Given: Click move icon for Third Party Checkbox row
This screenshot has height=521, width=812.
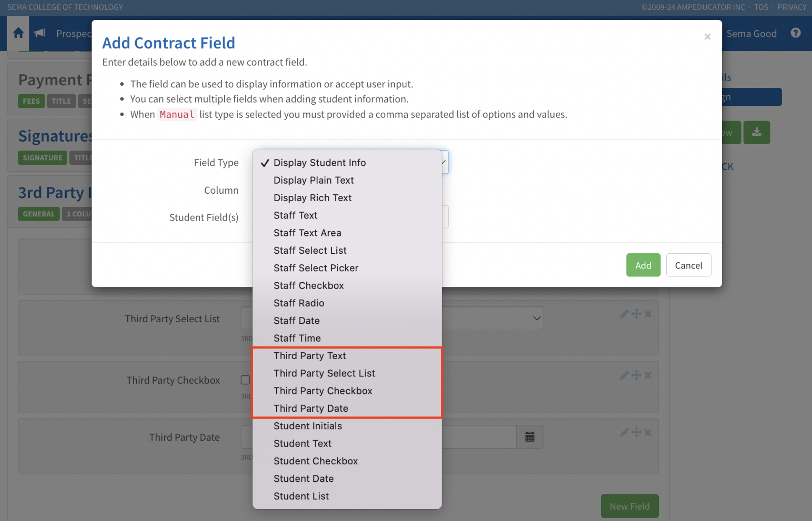Looking at the screenshot, I should (636, 375).
